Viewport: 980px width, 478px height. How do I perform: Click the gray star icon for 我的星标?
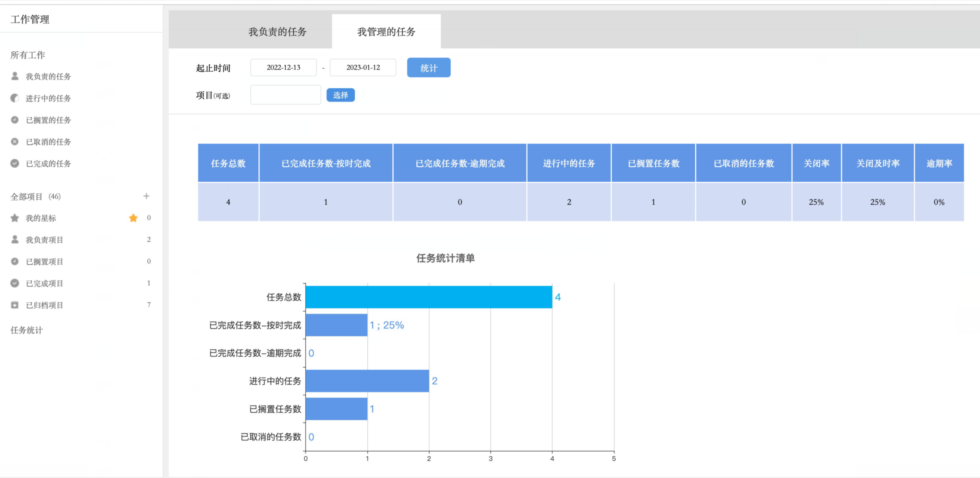click(x=15, y=218)
